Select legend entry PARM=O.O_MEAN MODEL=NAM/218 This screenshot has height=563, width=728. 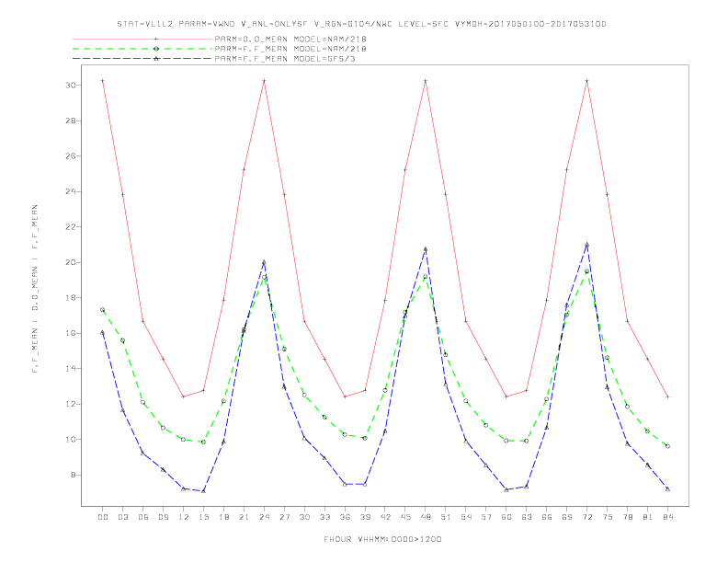tap(220, 39)
